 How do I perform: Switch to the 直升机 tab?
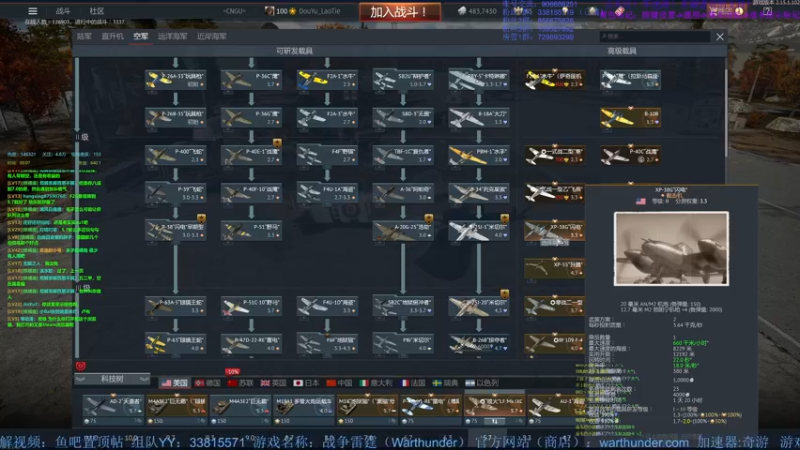coord(112,36)
